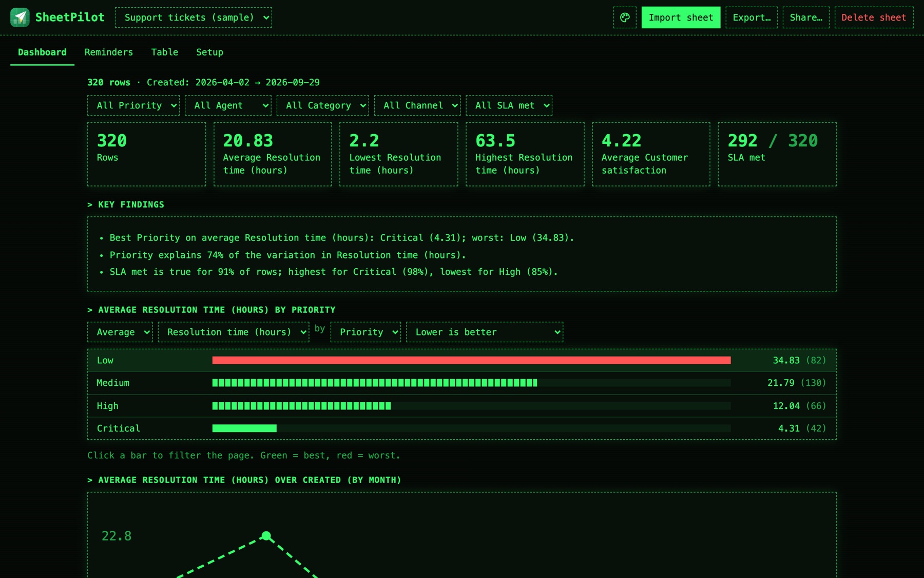Open the Lower is better dropdown

pos(485,332)
